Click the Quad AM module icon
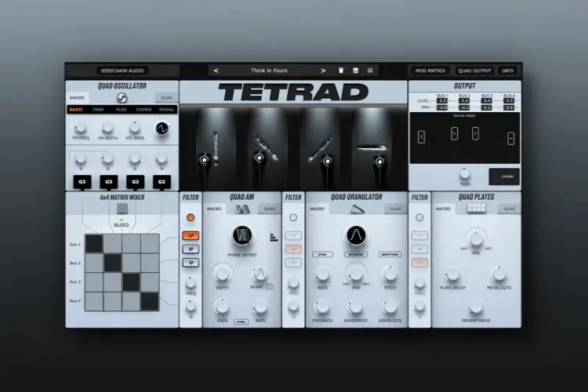This screenshot has width=588, height=392. pyautogui.click(x=242, y=209)
